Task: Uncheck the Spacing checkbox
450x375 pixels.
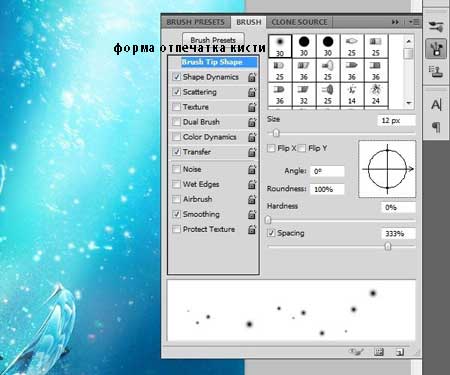Action: (x=271, y=233)
